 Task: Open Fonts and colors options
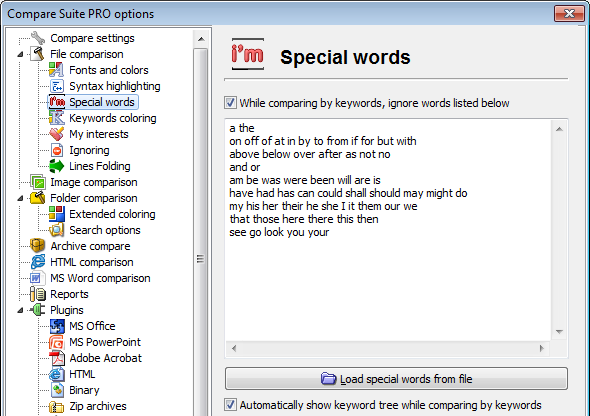tap(109, 70)
